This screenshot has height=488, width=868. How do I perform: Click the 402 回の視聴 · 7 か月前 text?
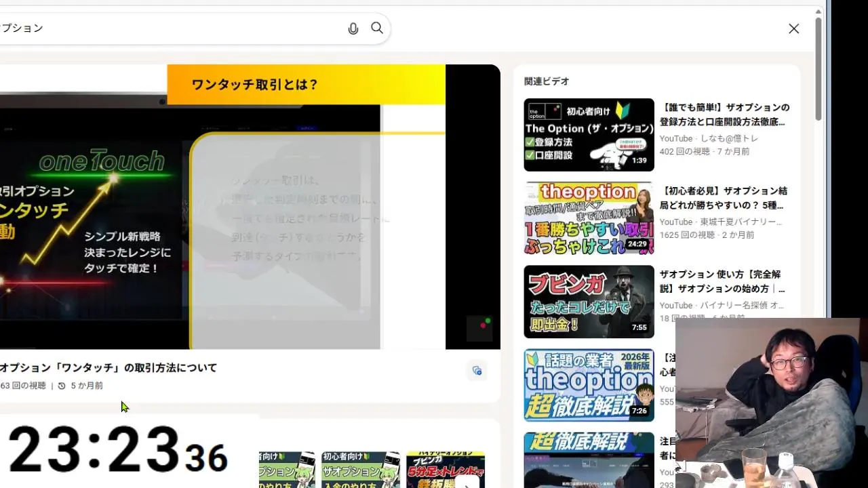(705, 151)
